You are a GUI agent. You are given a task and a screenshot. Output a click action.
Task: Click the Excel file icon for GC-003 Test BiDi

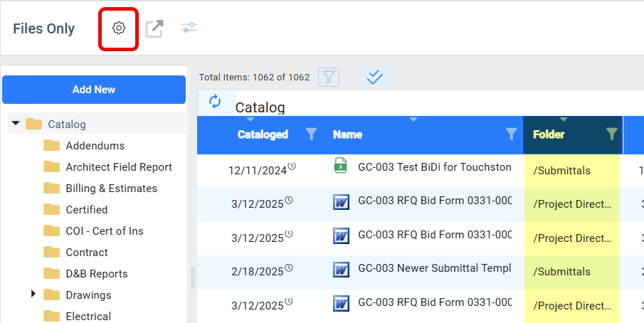pyautogui.click(x=340, y=165)
